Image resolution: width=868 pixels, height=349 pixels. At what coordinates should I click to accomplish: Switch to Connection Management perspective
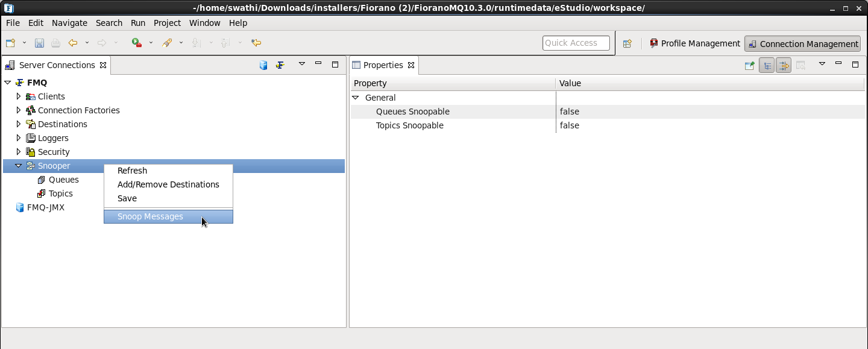[803, 43]
